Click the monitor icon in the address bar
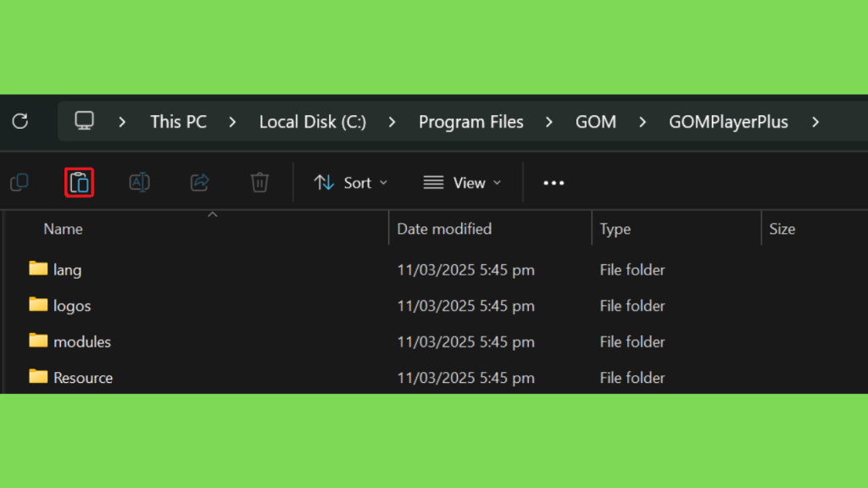Viewport: 868px width, 488px height. [84, 121]
